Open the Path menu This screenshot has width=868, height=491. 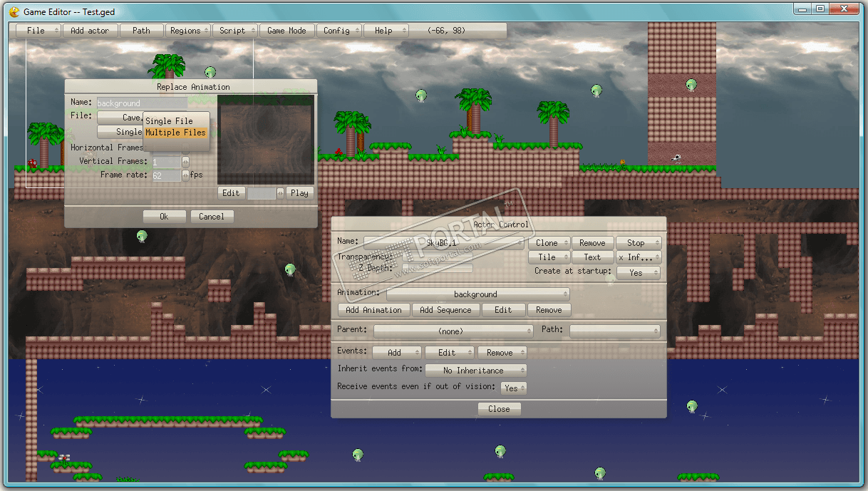pos(141,31)
